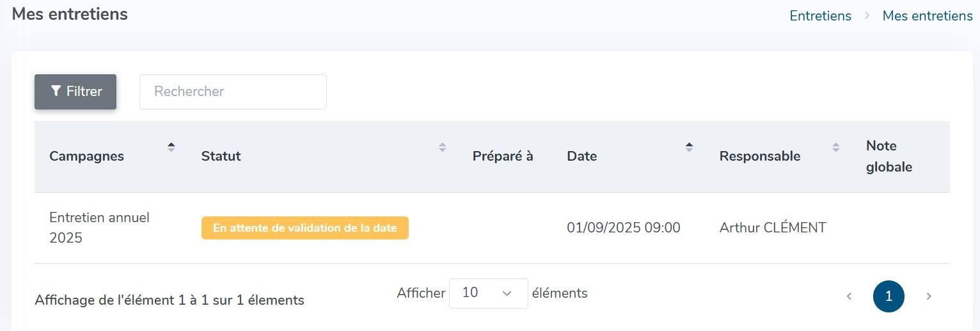This screenshot has height=331, width=980.
Task: Open the Afficher 10 éléments dropdown
Action: point(488,293)
